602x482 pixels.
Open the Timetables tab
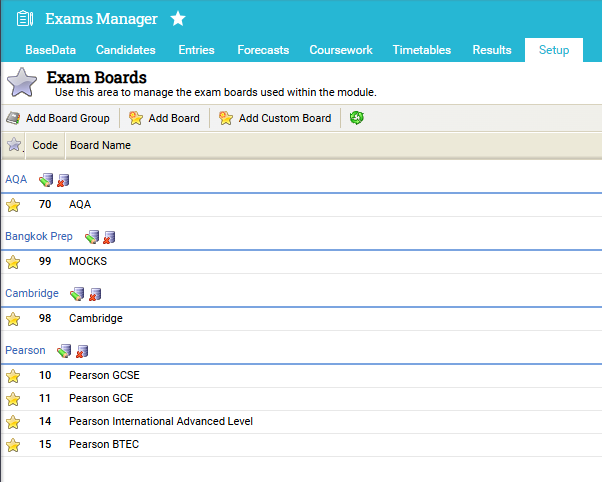[421, 50]
